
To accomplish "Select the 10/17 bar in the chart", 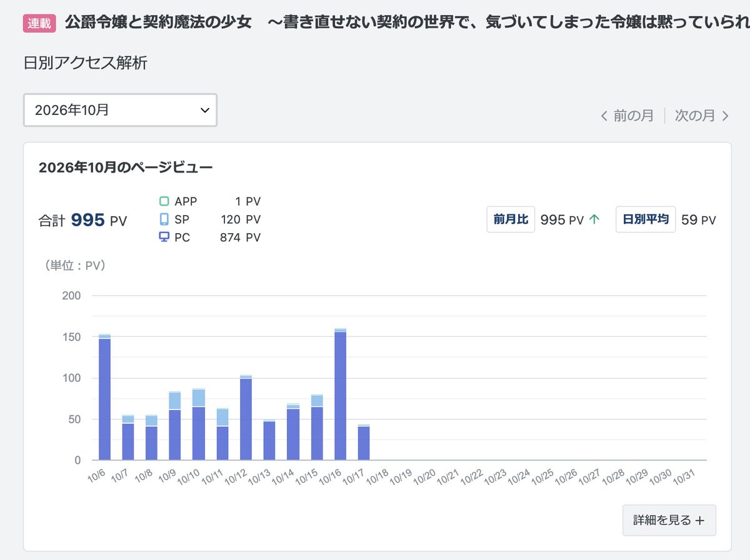I will (x=364, y=442).
